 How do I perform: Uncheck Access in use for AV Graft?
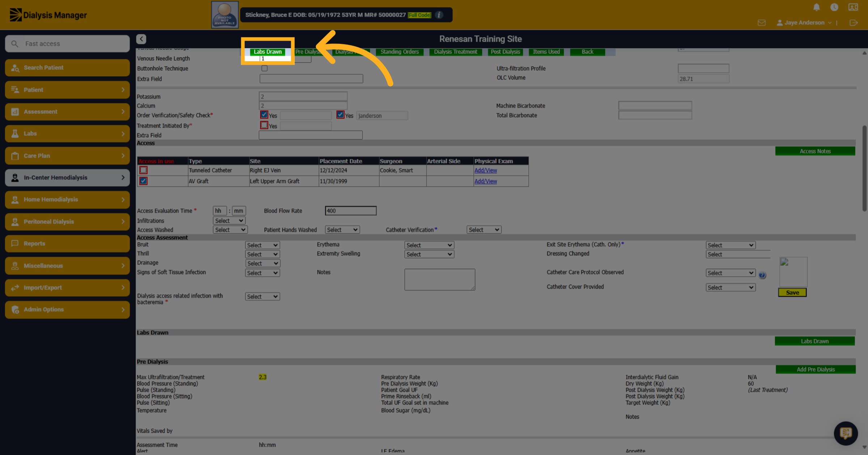(x=143, y=181)
